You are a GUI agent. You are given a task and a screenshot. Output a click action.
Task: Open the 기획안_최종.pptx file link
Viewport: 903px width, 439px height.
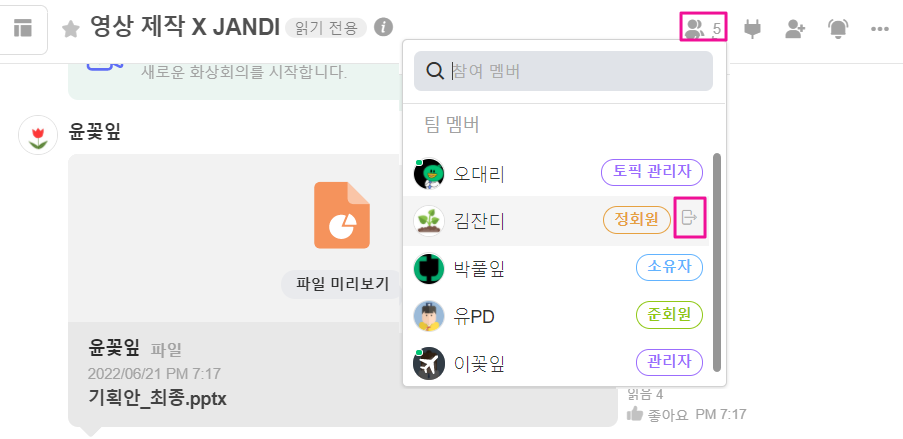[158, 398]
